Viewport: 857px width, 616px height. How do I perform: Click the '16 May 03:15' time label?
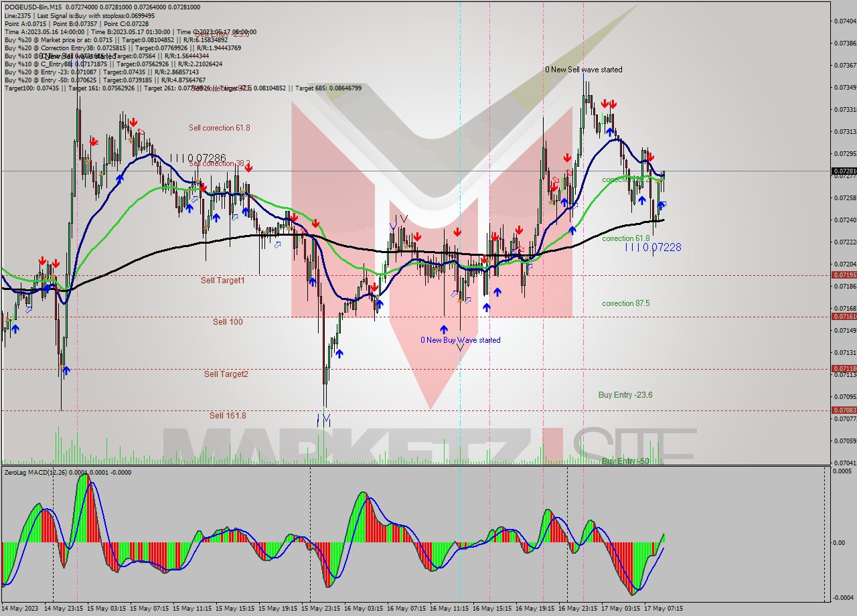364,609
